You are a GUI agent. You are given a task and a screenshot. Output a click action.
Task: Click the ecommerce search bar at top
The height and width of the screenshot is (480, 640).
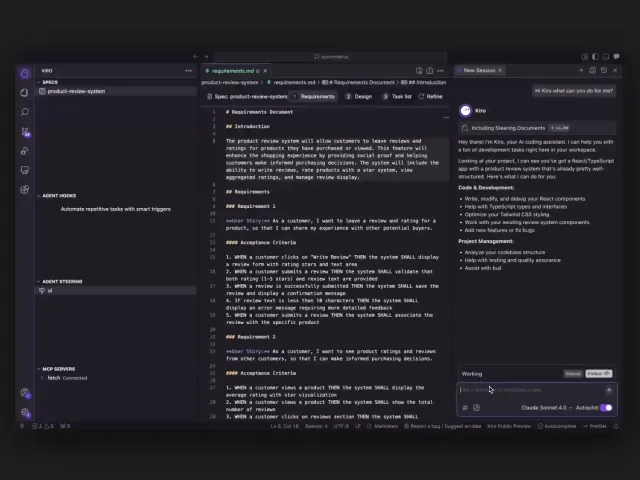(x=331, y=57)
